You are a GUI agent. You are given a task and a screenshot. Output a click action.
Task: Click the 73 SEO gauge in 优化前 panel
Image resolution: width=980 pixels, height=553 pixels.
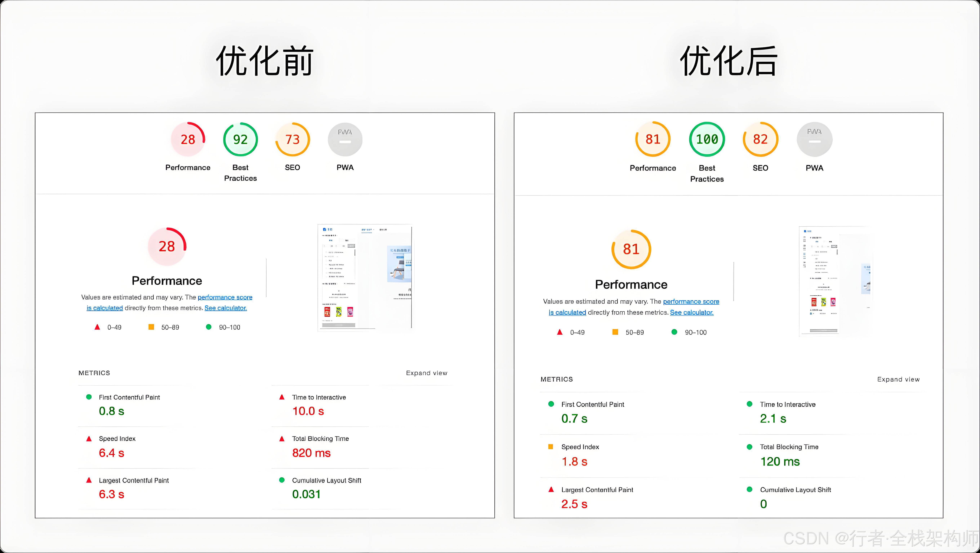pyautogui.click(x=293, y=139)
